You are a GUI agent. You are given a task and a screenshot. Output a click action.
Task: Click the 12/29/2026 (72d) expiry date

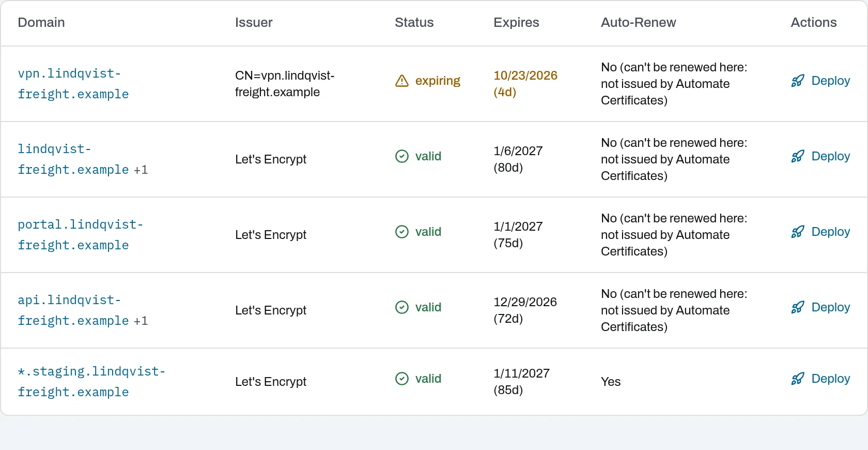[525, 310]
